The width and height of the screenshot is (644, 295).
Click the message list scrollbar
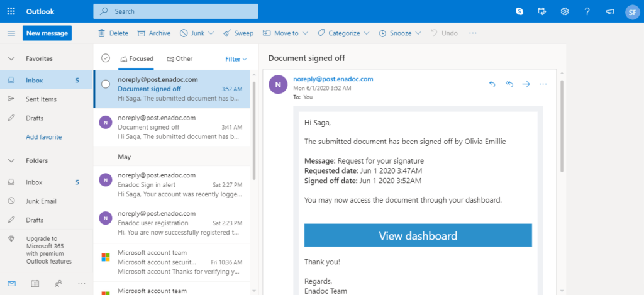[254, 131]
